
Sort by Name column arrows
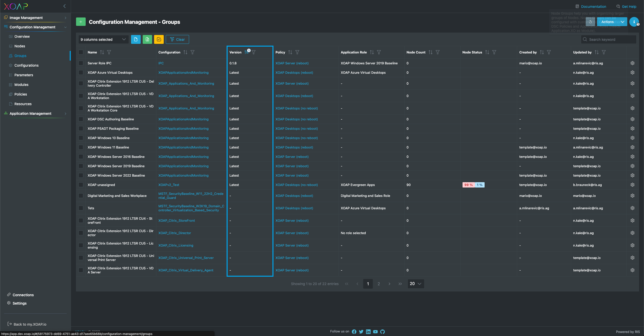point(102,52)
